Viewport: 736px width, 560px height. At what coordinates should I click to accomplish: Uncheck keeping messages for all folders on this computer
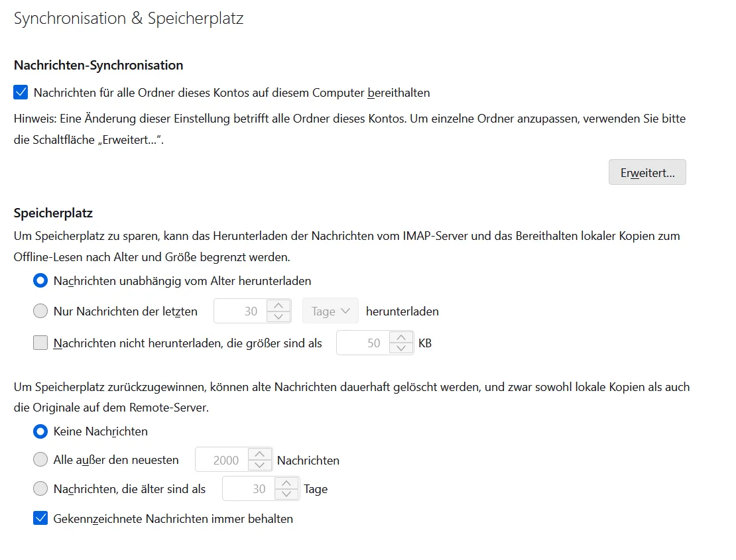21,92
